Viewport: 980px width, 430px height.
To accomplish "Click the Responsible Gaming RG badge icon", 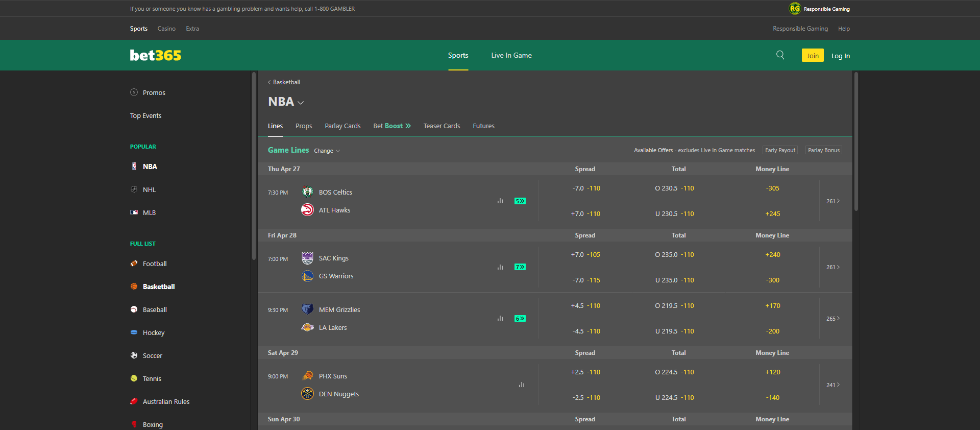I will [x=795, y=9].
